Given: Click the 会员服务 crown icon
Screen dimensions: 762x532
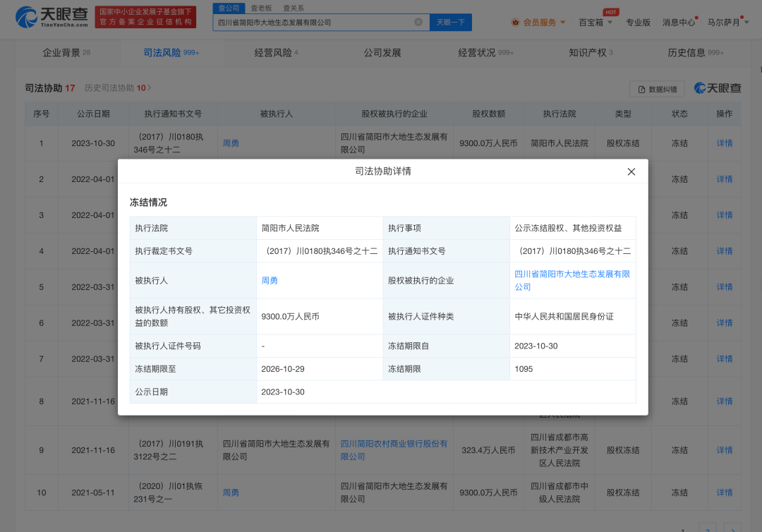Looking at the screenshot, I should pyautogui.click(x=516, y=23).
